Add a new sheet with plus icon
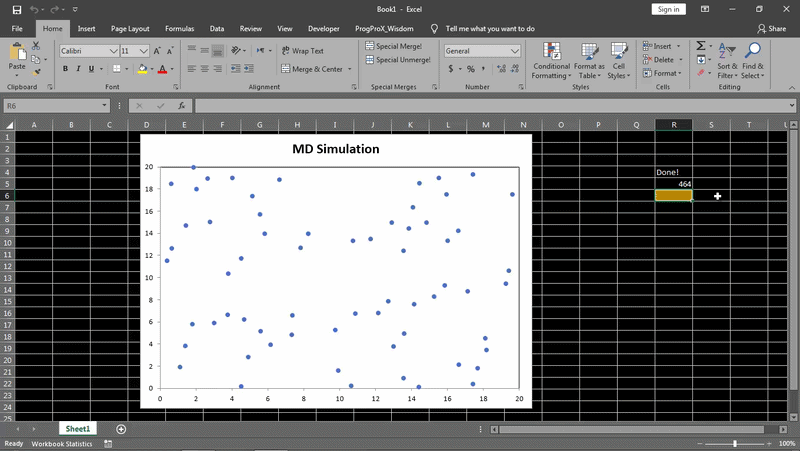 [121, 429]
